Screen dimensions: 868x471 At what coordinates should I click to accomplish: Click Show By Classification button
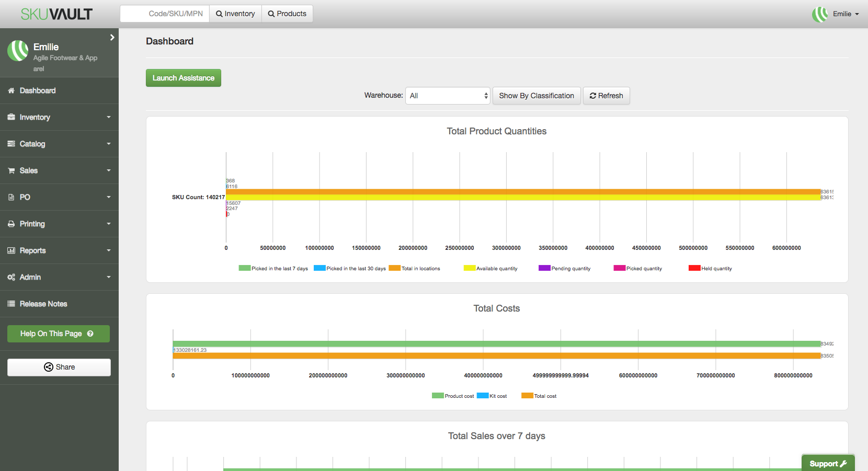[x=536, y=96]
